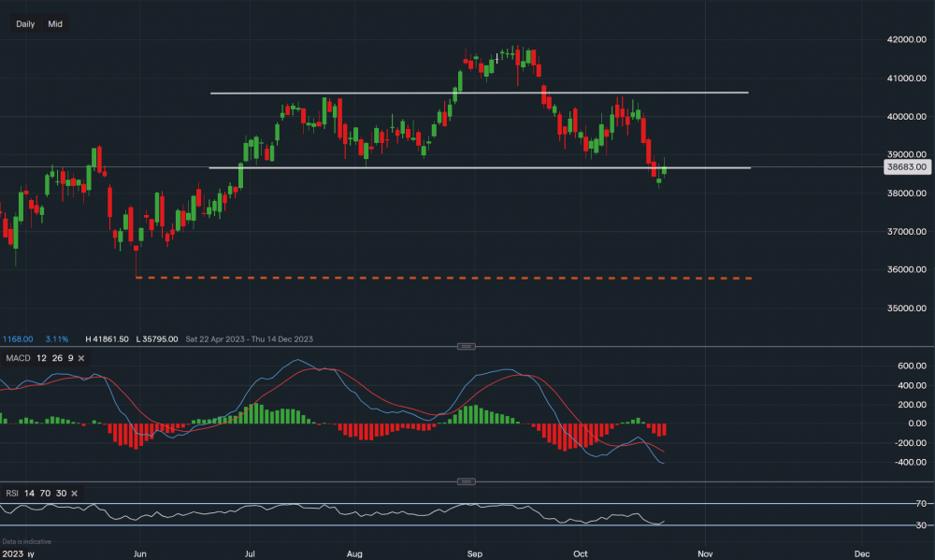
Task: Open the Daily timeframe selector
Action: 25,23
